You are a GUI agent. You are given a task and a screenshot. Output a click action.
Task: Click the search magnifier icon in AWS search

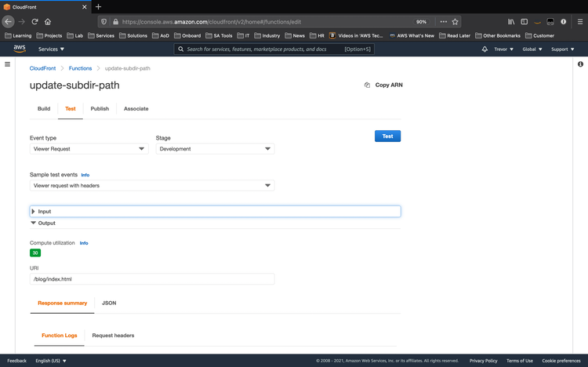(181, 49)
